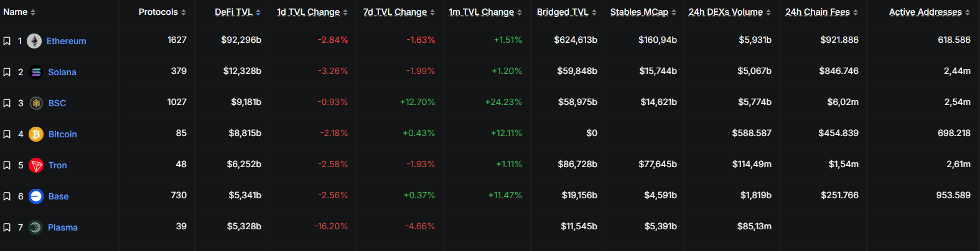Click the Plasma chain logo icon
This screenshot has width=980, height=251.
pos(35,227)
